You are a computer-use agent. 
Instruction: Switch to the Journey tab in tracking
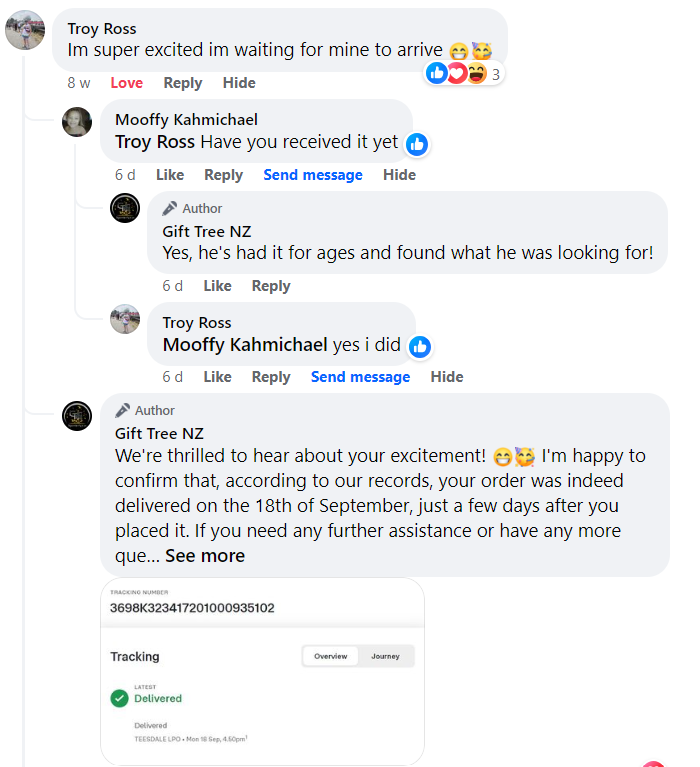click(385, 656)
